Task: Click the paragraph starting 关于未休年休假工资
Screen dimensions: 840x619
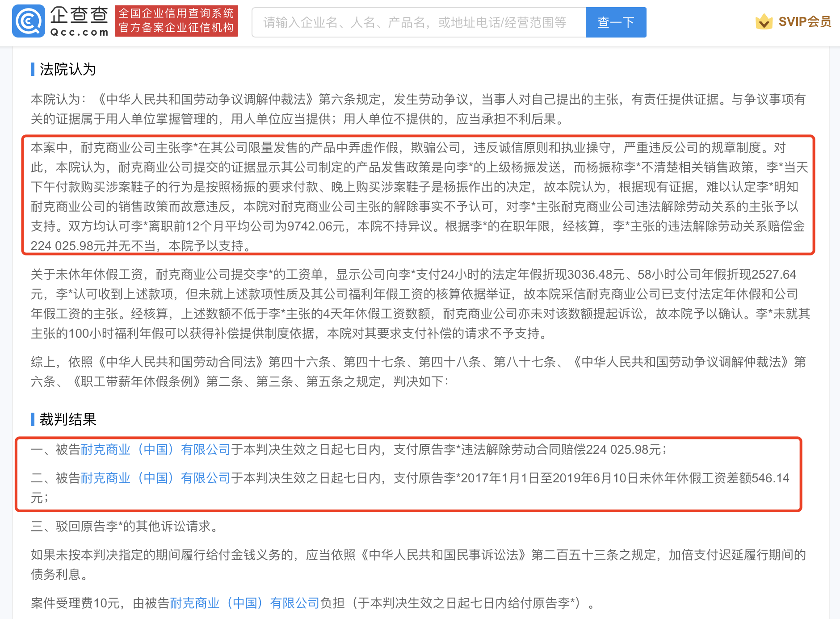Action: click(x=420, y=304)
